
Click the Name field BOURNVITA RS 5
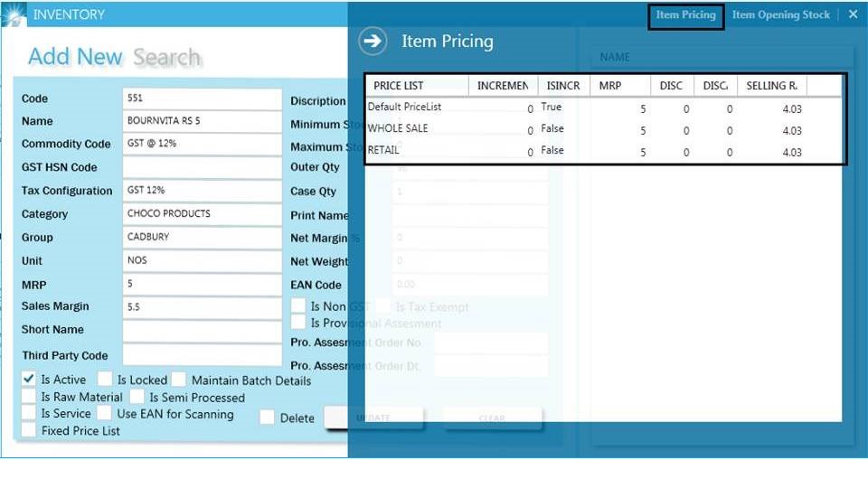click(x=202, y=121)
